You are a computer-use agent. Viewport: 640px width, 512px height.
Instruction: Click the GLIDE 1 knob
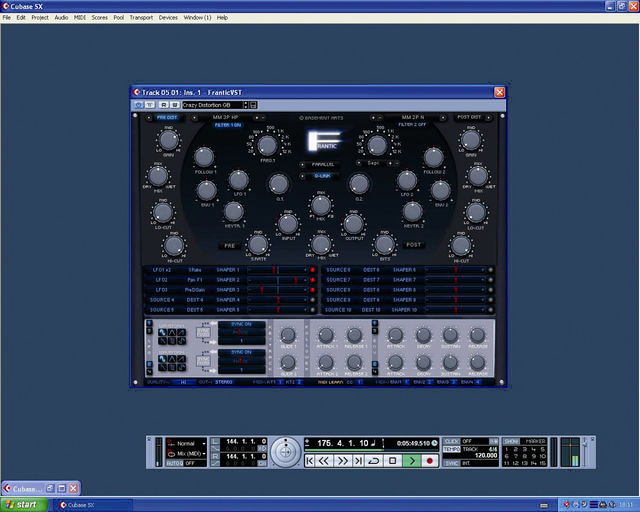pyautogui.click(x=288, y=335)
